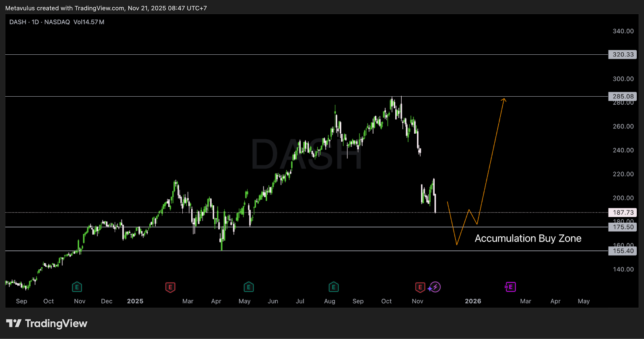Click the 2026 label on the time axis

tap(473, 301)
